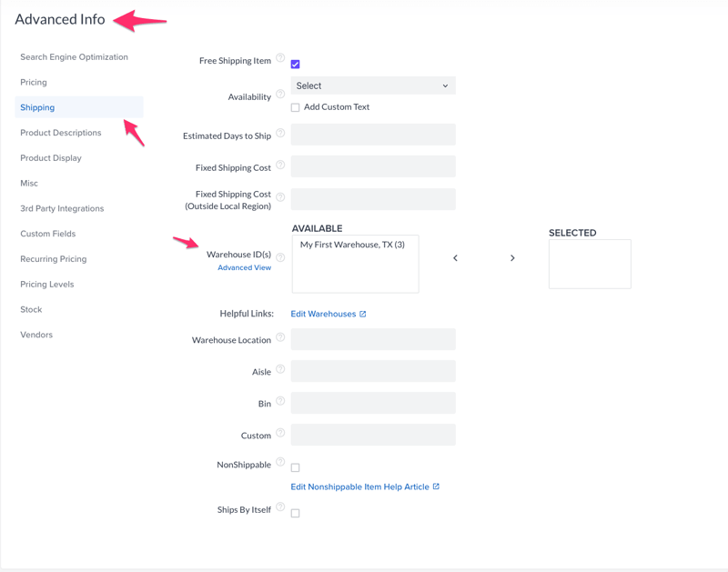The width and height of the screenshot is (728, 572).
Task: Select My First Warehouse, TX in Available list
Action: (352, 245)
